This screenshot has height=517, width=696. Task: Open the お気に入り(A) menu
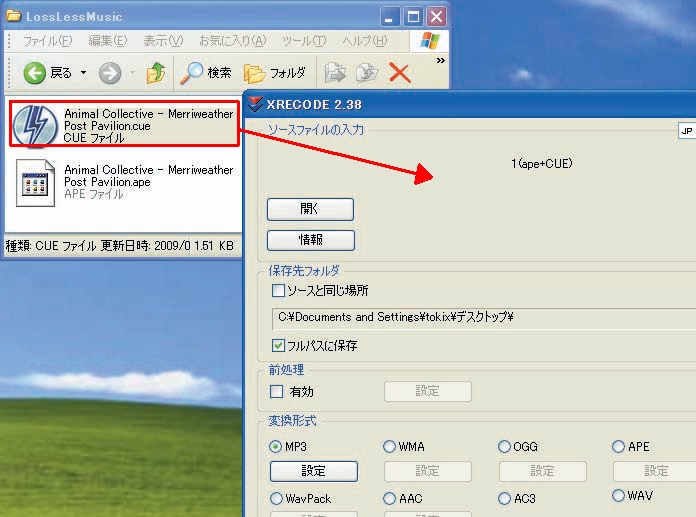tap(233, 41)
